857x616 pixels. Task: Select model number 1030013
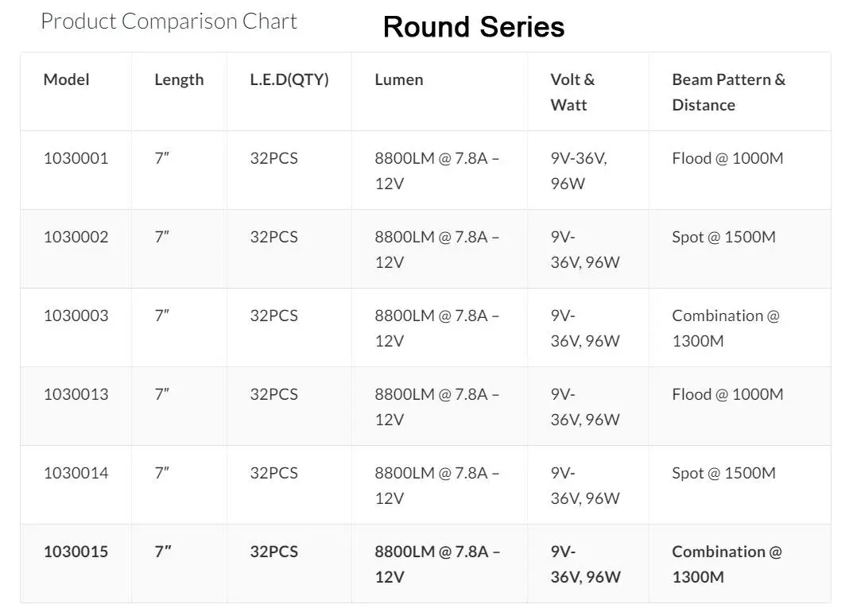76,394
